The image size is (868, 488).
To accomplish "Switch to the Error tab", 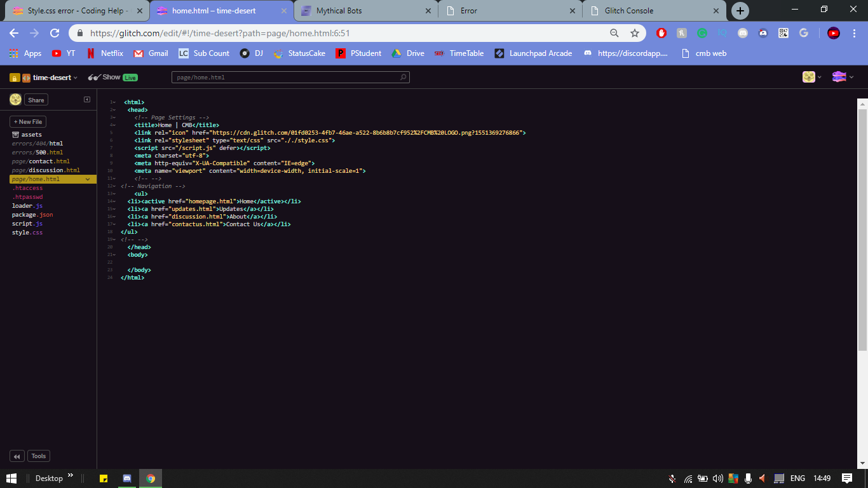I will tap(510, 11).
